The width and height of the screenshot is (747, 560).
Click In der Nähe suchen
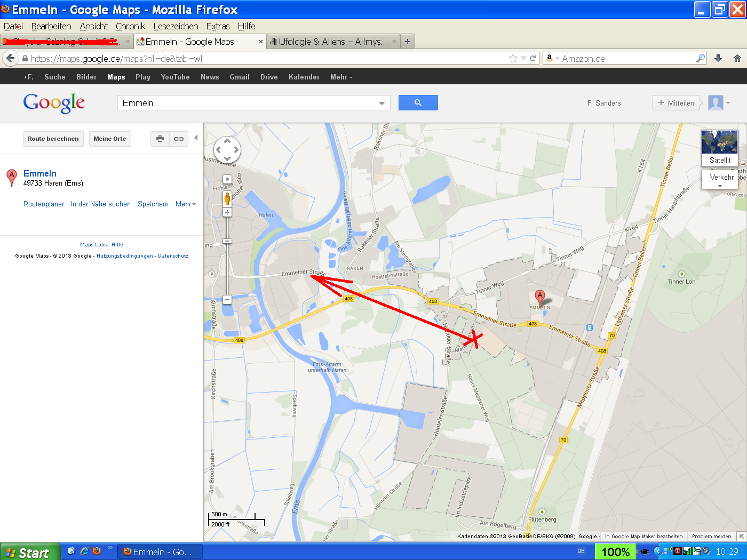pos(101,204)
